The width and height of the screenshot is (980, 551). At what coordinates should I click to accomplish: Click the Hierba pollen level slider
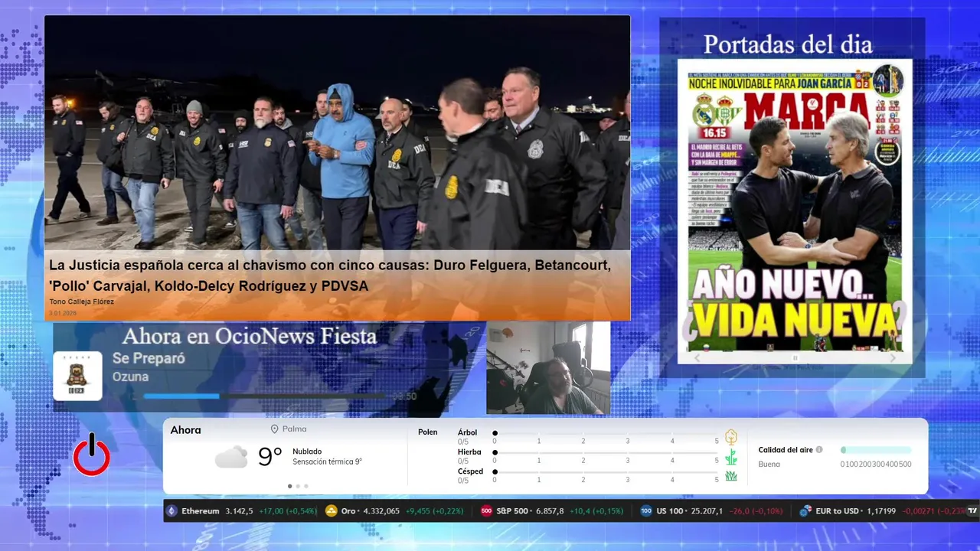(x=606, y=453)
